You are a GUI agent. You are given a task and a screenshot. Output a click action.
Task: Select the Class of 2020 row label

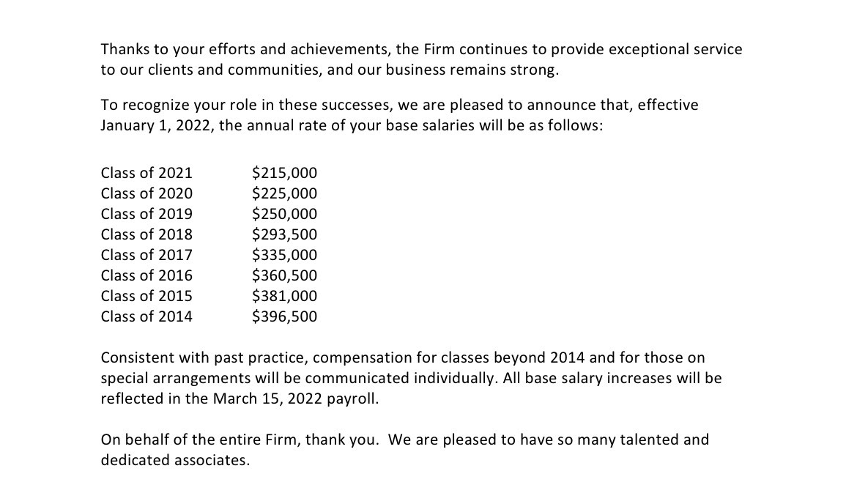coord(146,193)
